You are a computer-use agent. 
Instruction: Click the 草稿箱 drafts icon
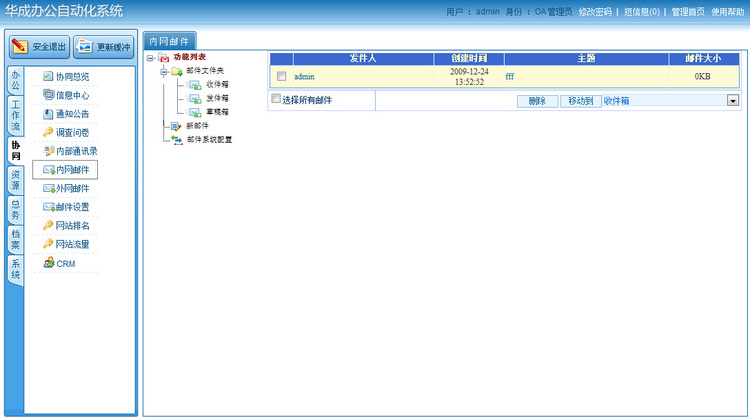click(x=195, y=112)
